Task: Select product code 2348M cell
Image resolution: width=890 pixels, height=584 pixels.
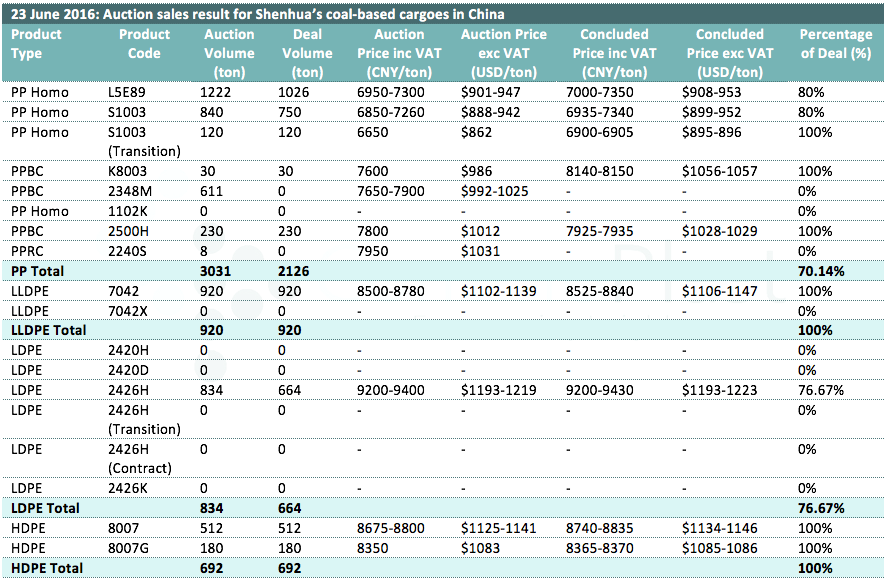Action: [x=129, y=191]
